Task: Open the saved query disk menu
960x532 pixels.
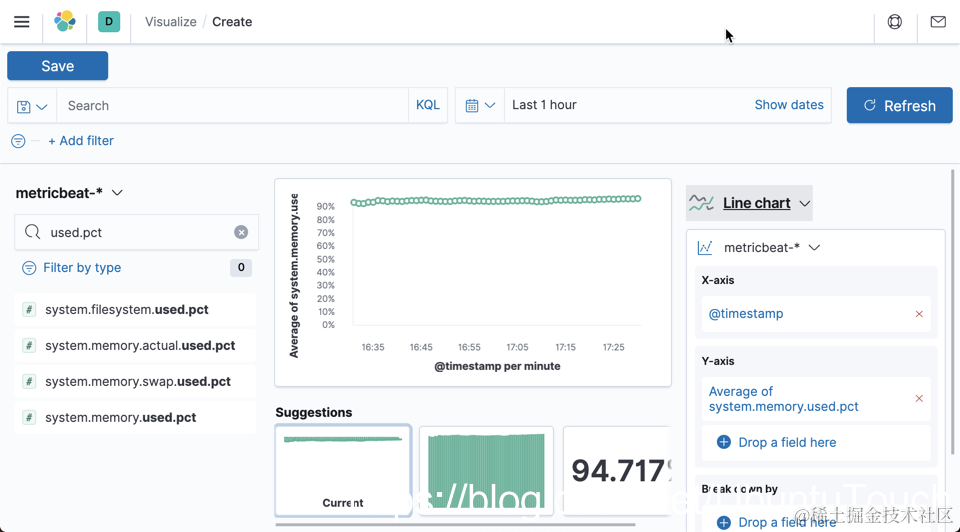Action: pyautogui.click(x=32, y=107)
